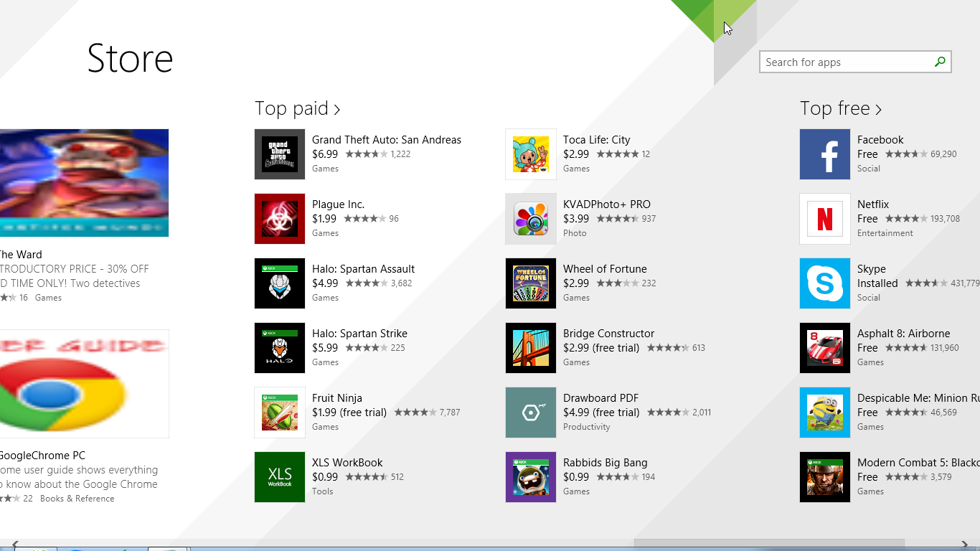
Task: Select the Drawboard PDF hexagon icon
Action: click(x=531, y=413)
